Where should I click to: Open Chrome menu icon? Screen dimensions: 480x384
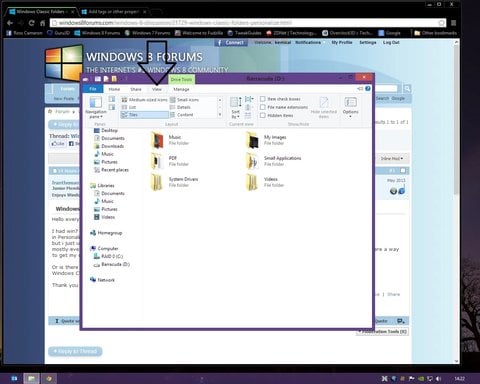click(x=453, y=23)
